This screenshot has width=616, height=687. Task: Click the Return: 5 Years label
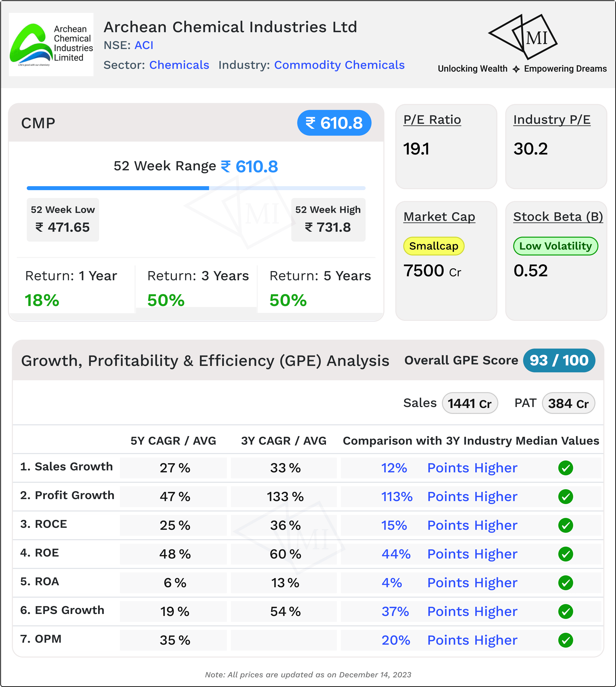[x=320, y=276]
